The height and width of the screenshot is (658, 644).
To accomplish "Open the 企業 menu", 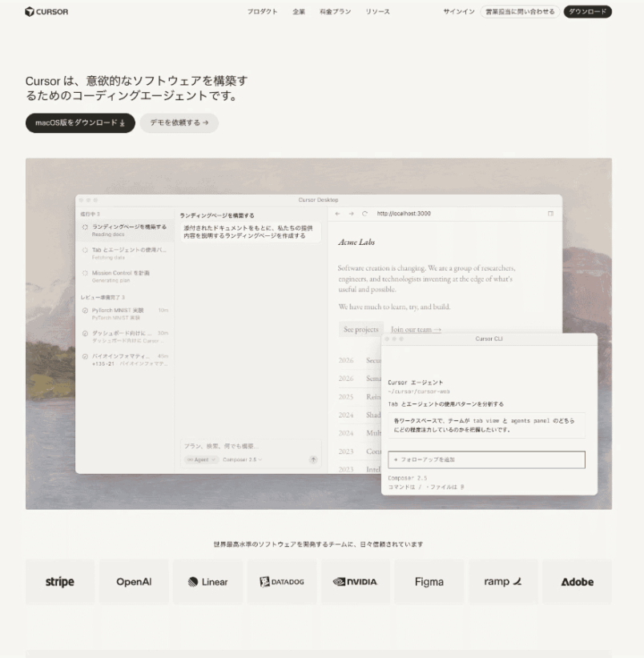I will tap(299, 12).
